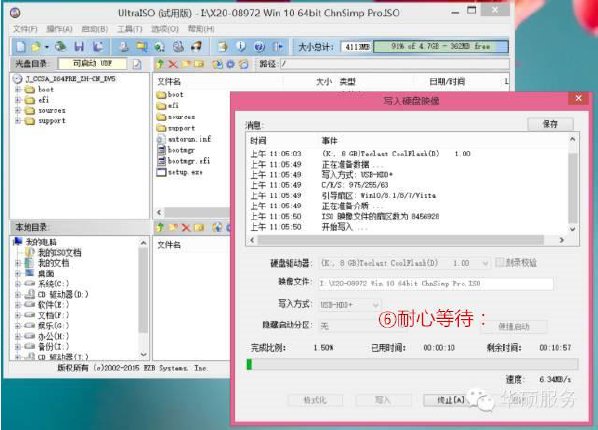Click the 开始写入 log entry
598x430 pixels.
click(x=345, y=227)
